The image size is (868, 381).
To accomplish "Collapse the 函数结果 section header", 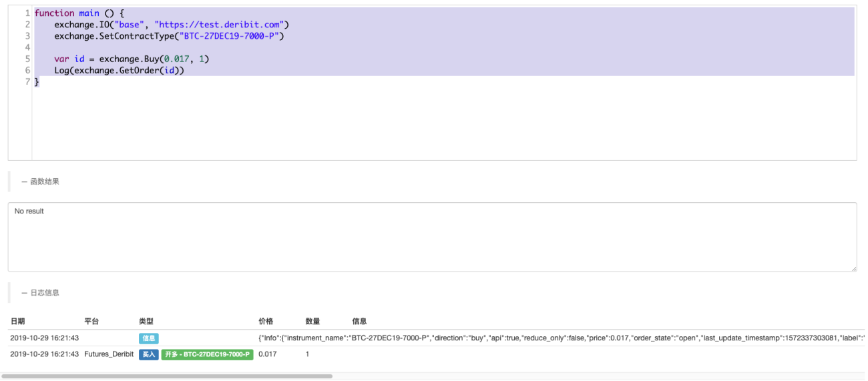I will pyautogui.click(x=40, y=181).
